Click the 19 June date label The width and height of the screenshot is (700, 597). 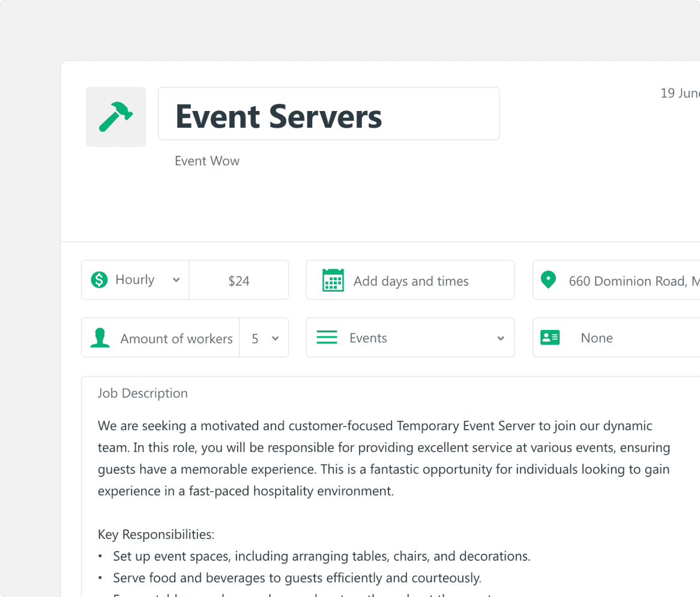coord(680,94)
